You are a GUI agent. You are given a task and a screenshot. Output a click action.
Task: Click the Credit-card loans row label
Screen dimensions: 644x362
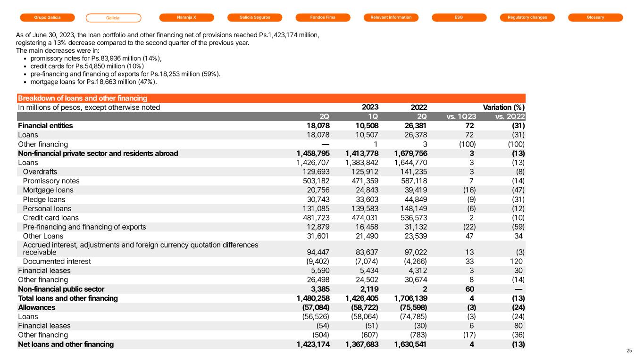click(x=51, y=218)
